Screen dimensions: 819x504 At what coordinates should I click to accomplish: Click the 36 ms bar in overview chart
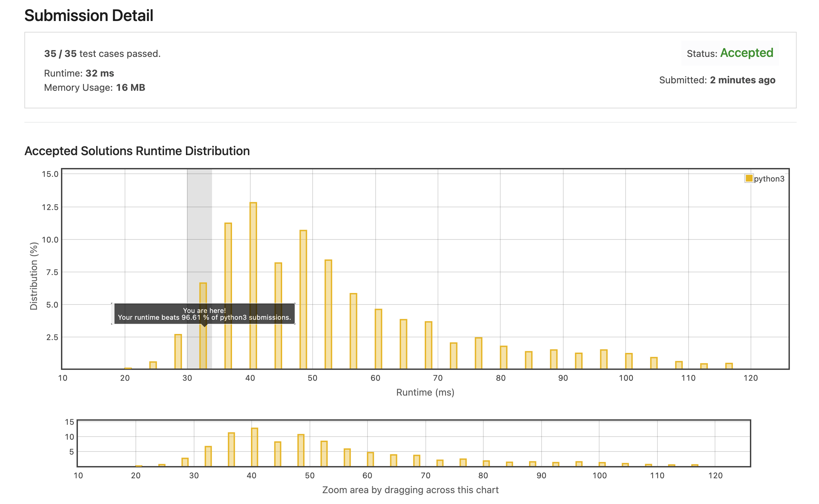pyautogui.click(x=231, y=449)
